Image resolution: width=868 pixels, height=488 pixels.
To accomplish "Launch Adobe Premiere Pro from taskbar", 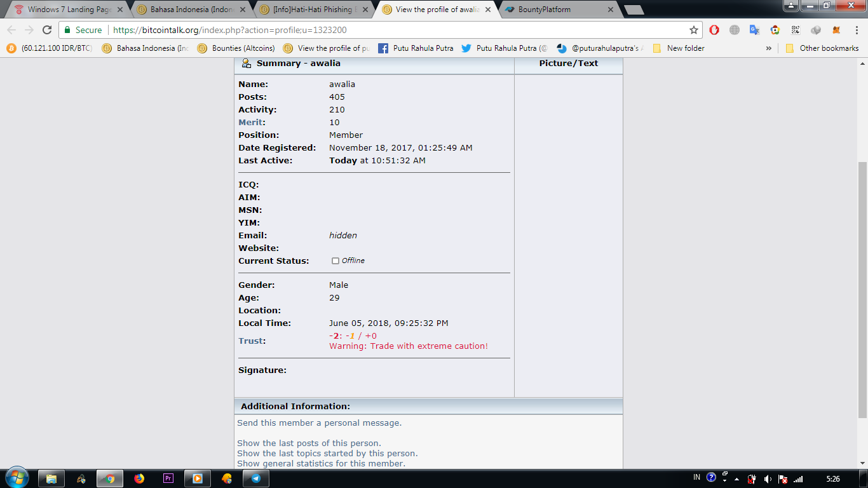I will (168, 478).
